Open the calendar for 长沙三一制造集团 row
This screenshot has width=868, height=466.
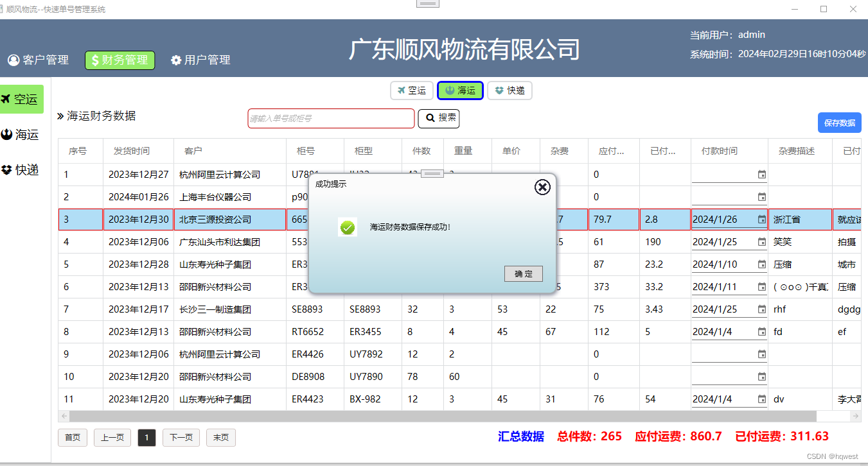(762, 309)
